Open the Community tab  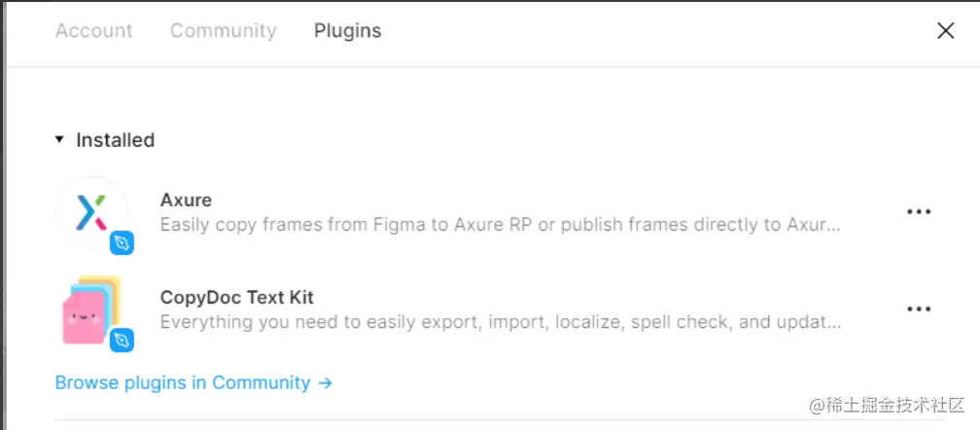tap(223, 31)
